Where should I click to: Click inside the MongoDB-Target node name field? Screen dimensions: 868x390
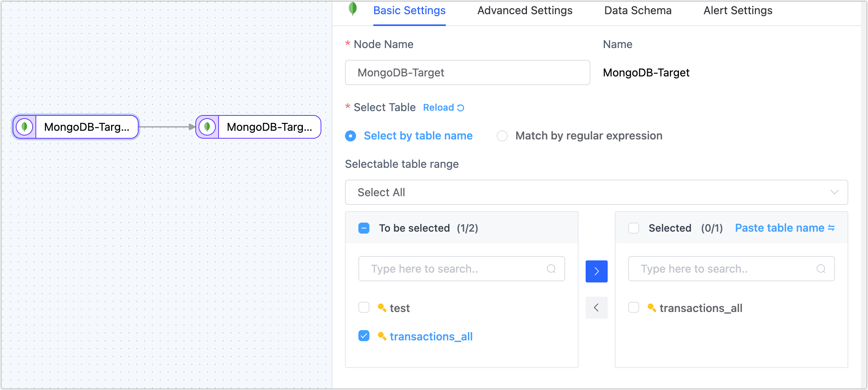click(467, 72)
